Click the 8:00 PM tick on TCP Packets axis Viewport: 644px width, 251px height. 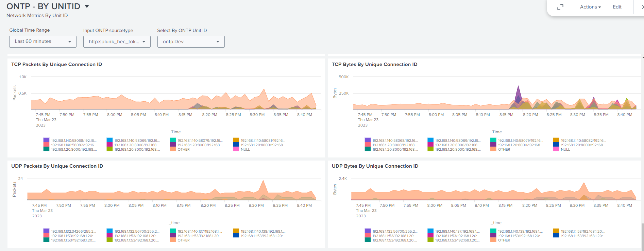click(115, 115)
